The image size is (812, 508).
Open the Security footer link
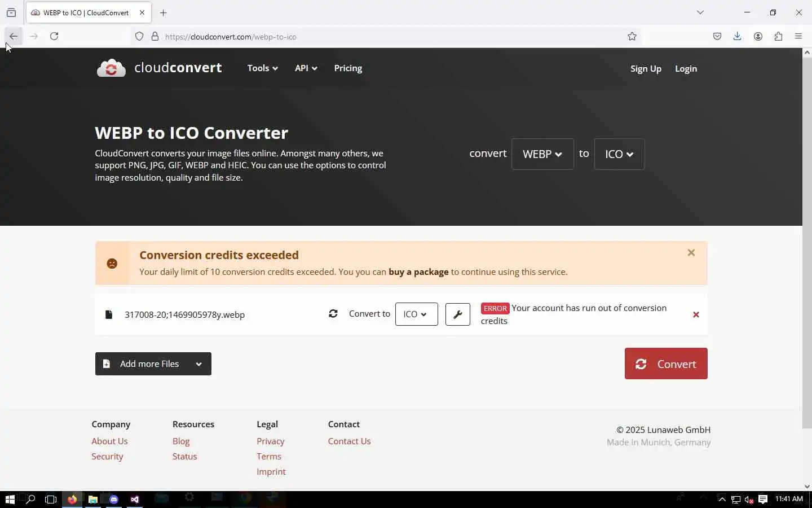point(107,456)
